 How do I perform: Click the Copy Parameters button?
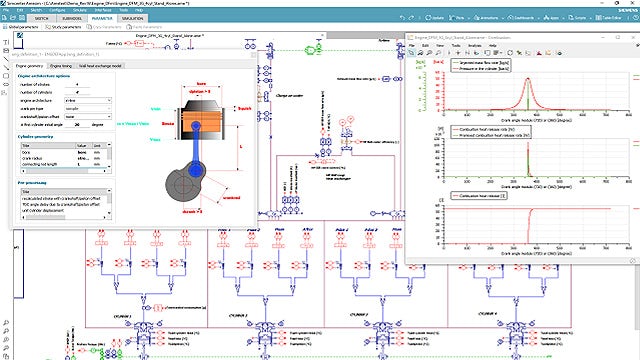tap(104, 27)
